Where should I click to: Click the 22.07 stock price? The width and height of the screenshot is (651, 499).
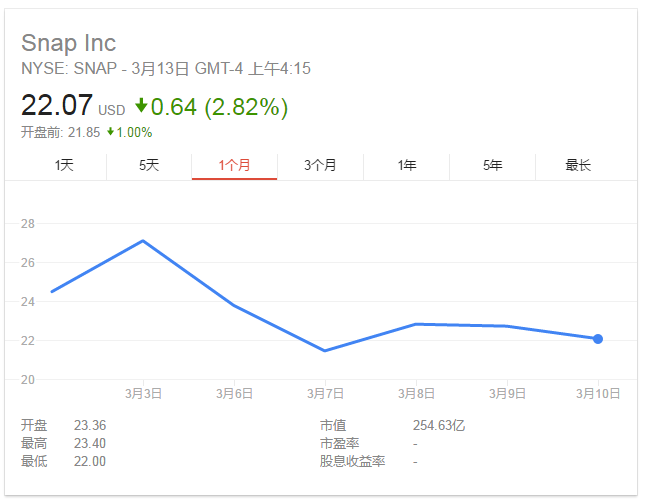(x=57, y=105)
